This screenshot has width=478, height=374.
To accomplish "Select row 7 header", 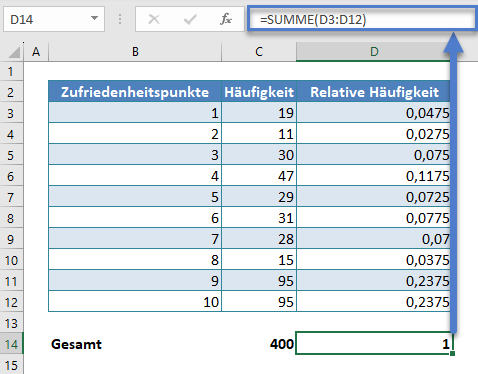I will 11,197.
